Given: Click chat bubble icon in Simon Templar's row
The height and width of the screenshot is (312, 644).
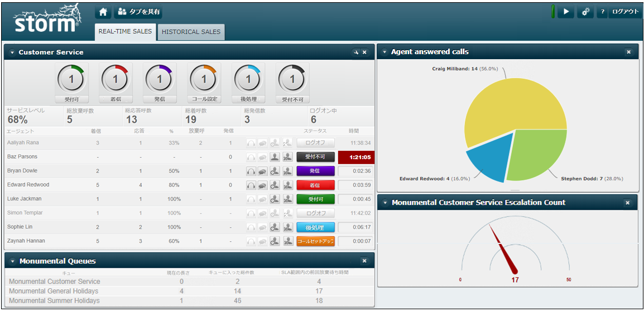Looking at the screenshot, I should pyautogui.click(x=263, y=213).
